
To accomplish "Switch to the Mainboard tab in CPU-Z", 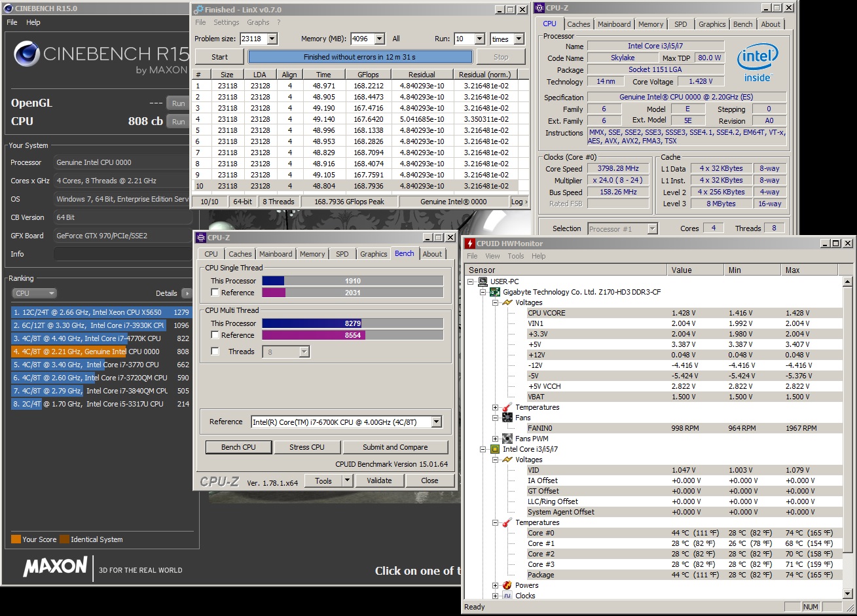I will (x=614, y=24).
